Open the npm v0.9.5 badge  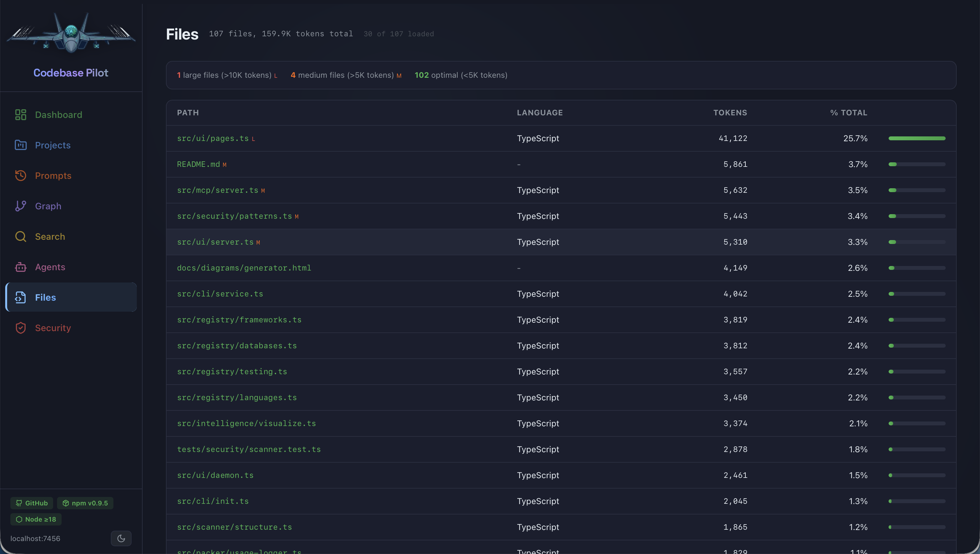85,502
